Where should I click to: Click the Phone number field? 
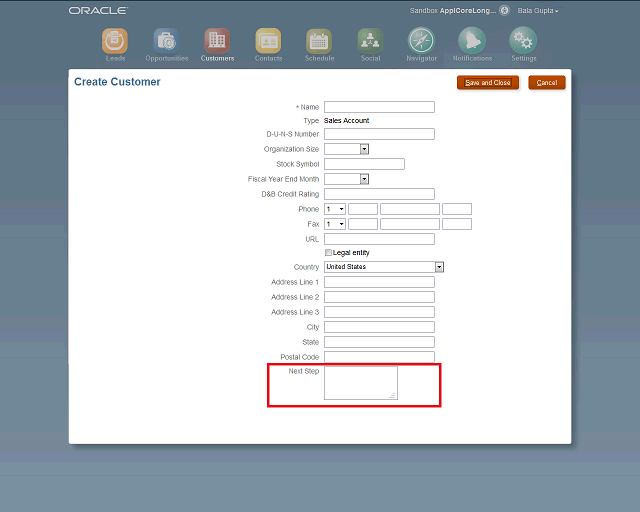tap(410, 209)
